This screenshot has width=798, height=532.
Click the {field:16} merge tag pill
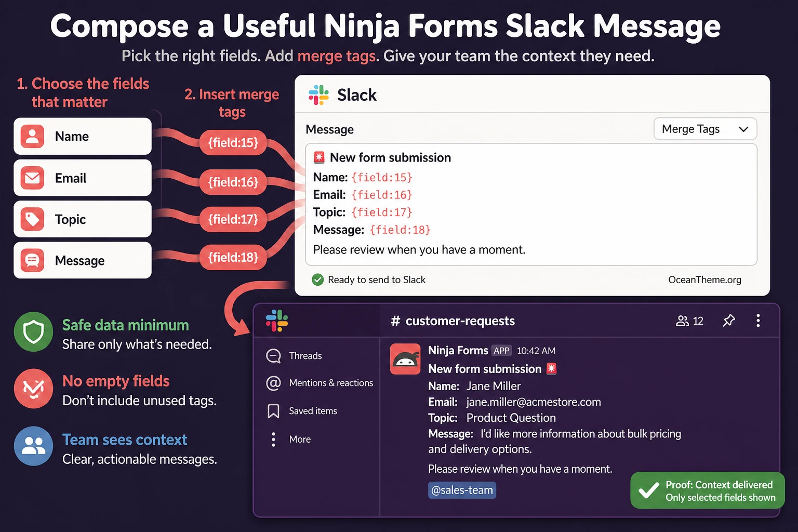point(233,182)
